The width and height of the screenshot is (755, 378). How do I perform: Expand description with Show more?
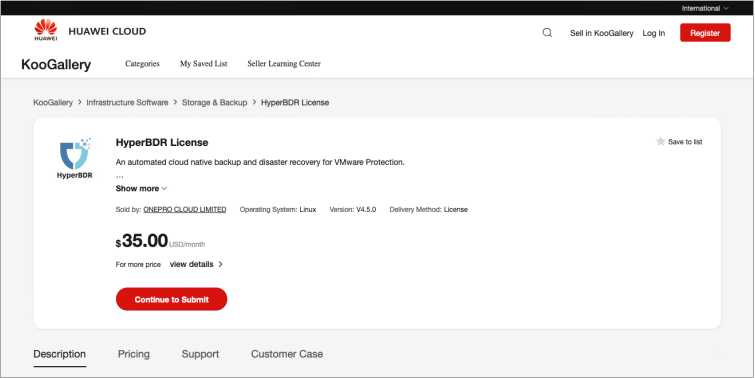[141, 188]
